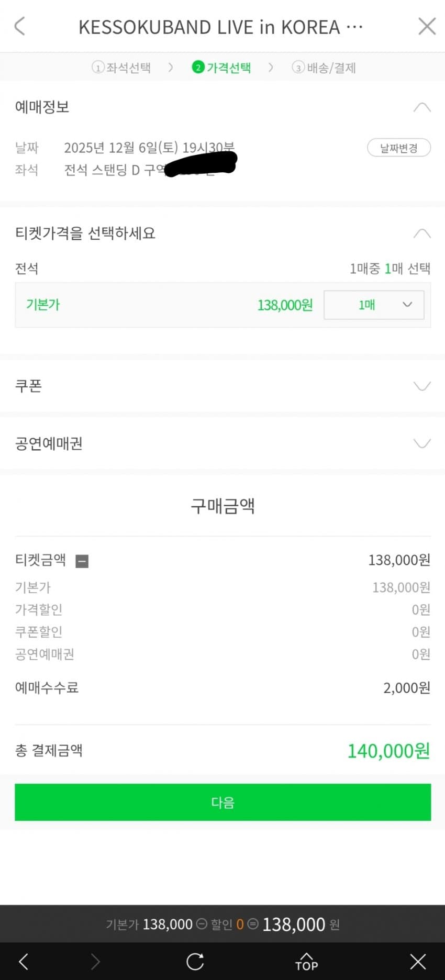The width and height of the screenshot is (445, 980).
Task: Collapse the 예매정보 section
Action: [x=422, y=107]
